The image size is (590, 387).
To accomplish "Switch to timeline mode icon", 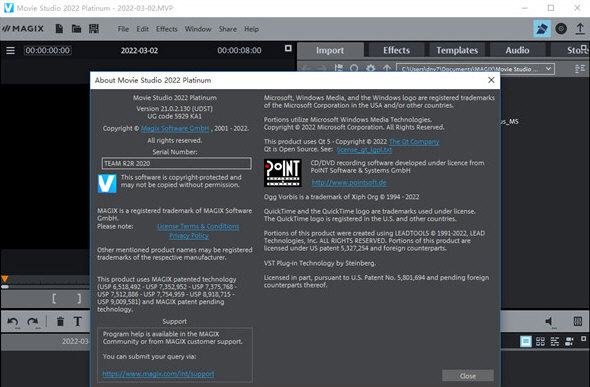I will tap(555, 341).
